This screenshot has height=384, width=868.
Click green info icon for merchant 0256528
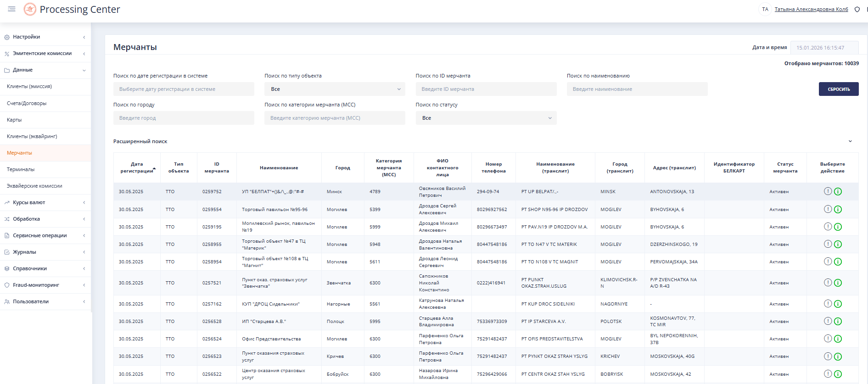point(838,321)
